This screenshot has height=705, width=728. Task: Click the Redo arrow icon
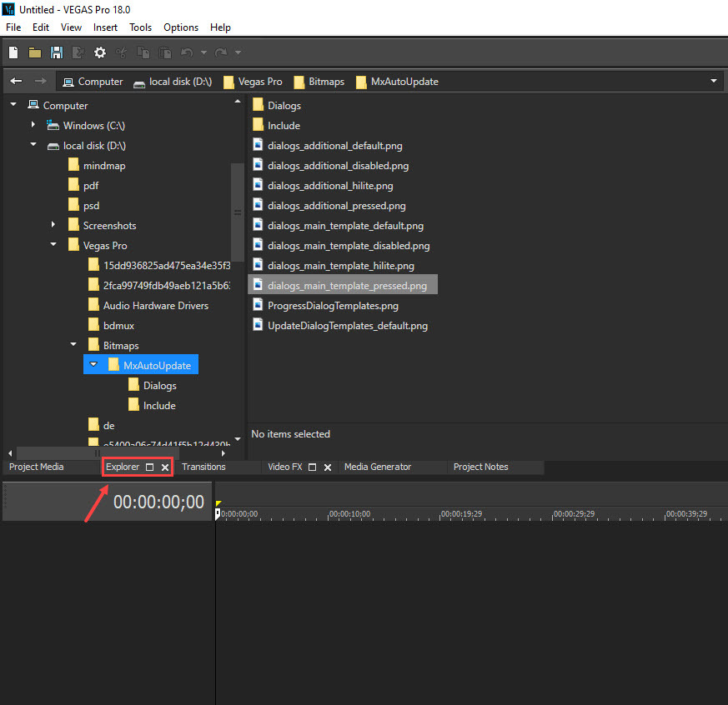pos(221,52)
